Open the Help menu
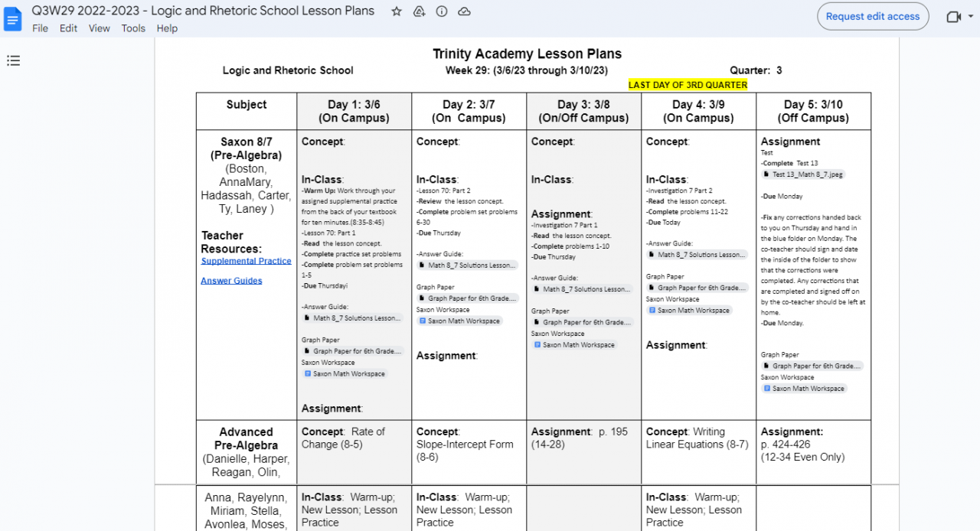The width and height of the screenshot is (980, 531). [x=167, y=28]
